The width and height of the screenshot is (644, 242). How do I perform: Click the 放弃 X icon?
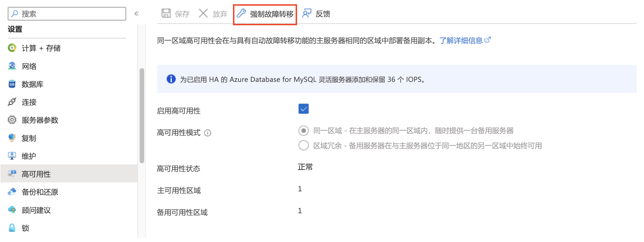pyautogui.click(x=203, y=13)
